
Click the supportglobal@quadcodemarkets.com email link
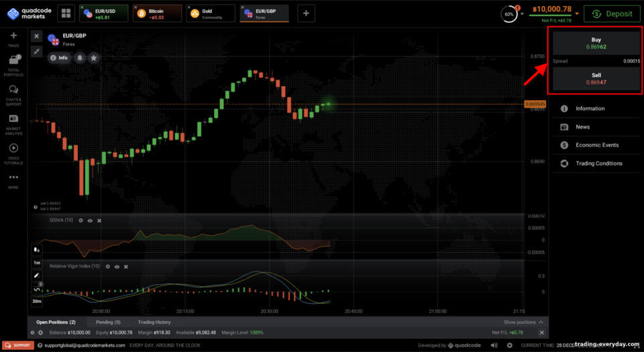(85, 345)
